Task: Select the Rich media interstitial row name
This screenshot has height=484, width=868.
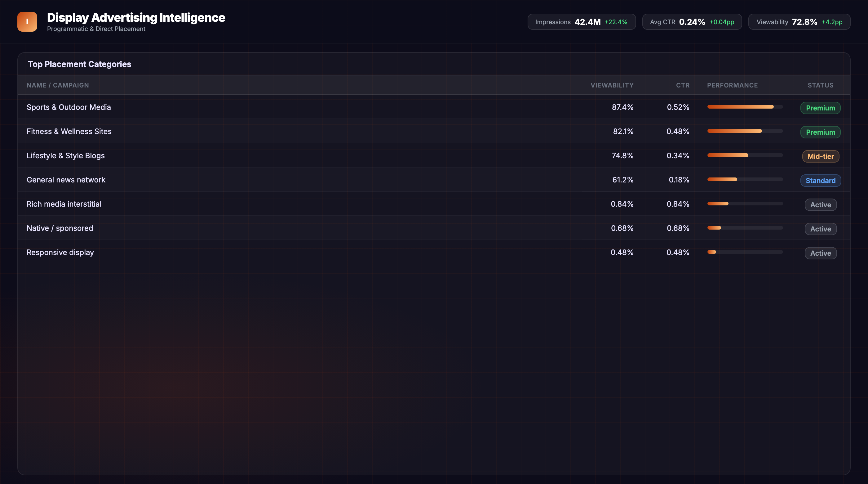Action: [64, 204]
